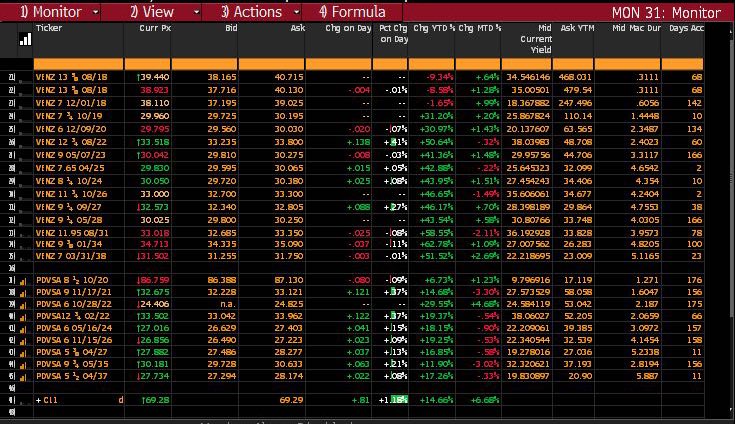Click the orange Curr Px filter field

coord(147,64)
